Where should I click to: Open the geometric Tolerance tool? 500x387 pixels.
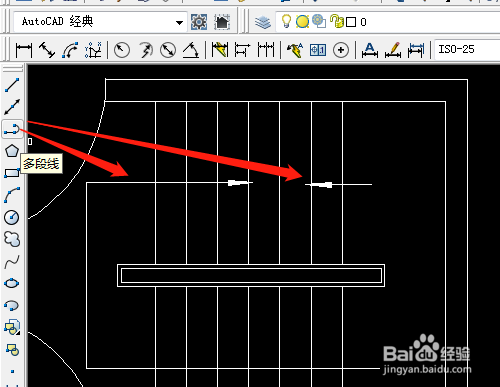click(x=318, y=50)
